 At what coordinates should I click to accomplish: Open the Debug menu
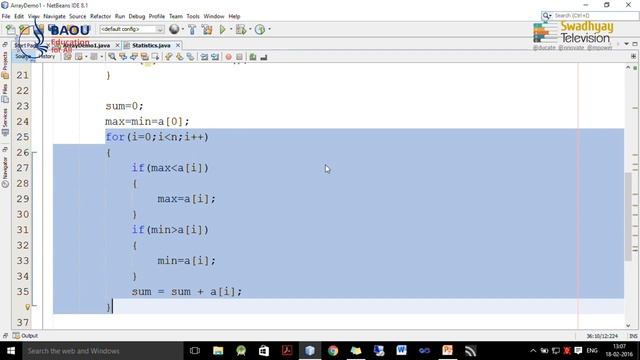137,16
